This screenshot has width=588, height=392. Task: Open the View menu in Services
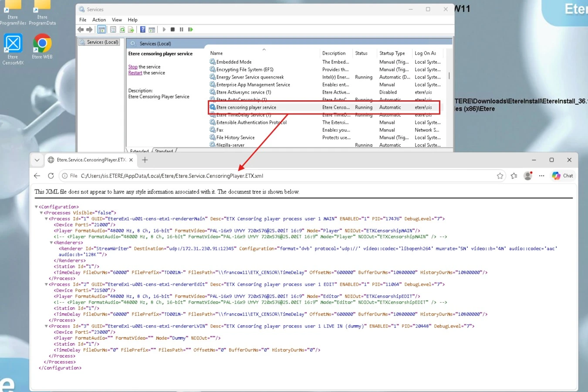pos(117,20)
